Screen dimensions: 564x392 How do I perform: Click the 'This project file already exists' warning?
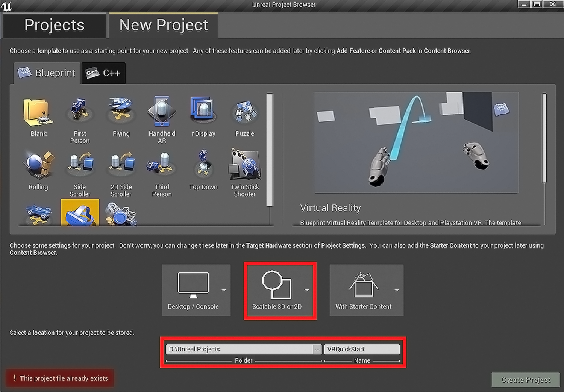(60, 378)
